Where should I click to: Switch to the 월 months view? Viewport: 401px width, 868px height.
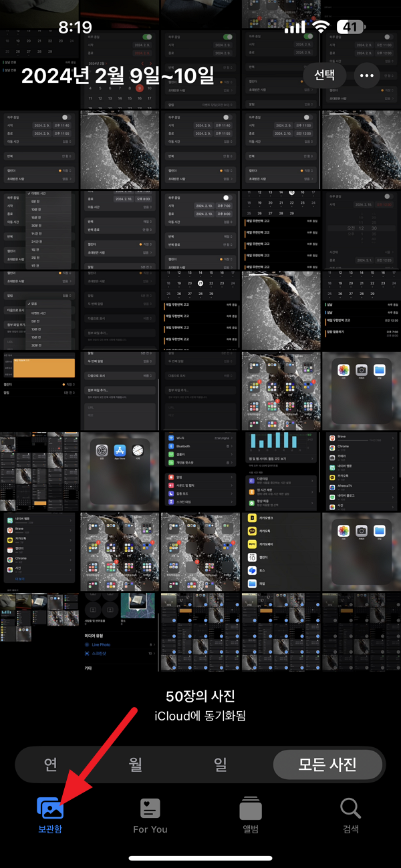135,765
